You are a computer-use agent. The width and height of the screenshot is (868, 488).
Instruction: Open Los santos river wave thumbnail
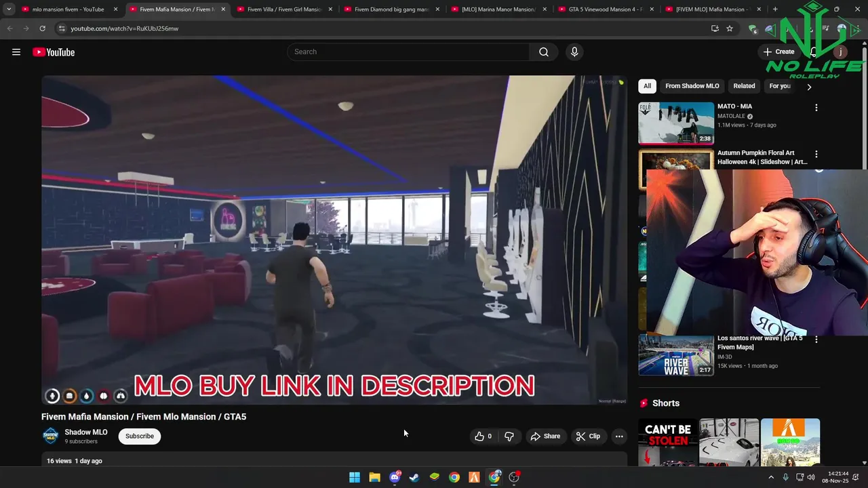[676, 354]
